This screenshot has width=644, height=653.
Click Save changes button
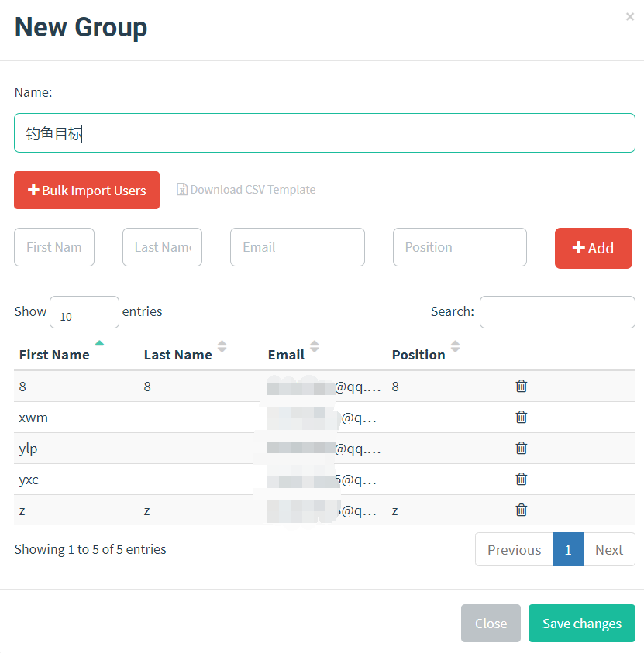tap(581, 624)
